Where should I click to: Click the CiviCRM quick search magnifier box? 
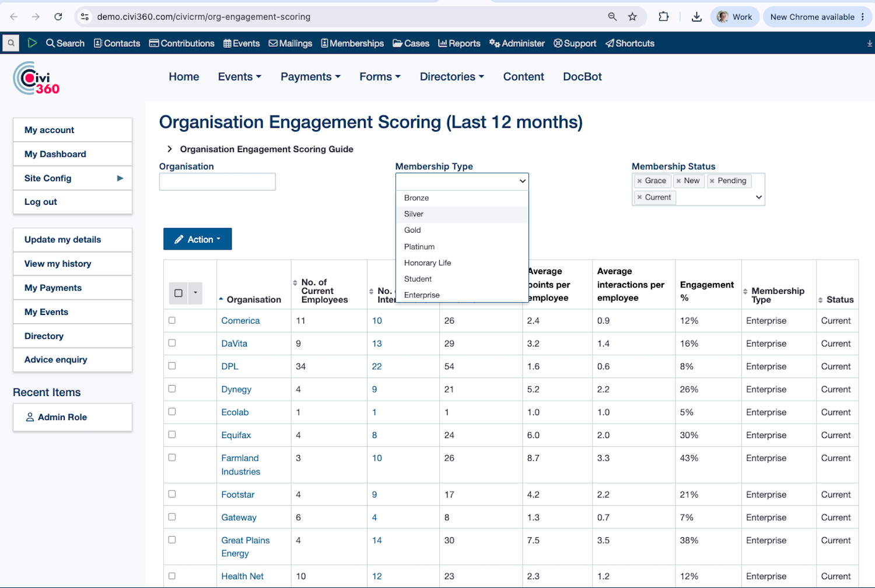11,43
